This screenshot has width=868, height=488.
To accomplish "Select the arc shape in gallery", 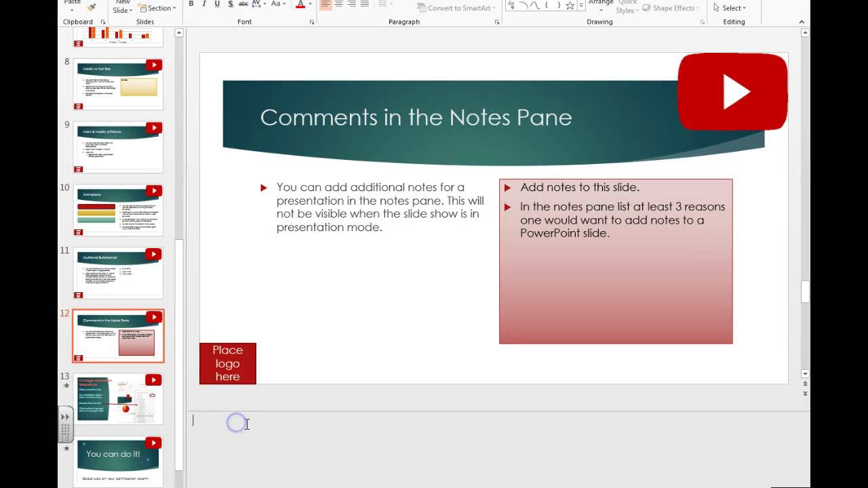I will pos(523,5).
